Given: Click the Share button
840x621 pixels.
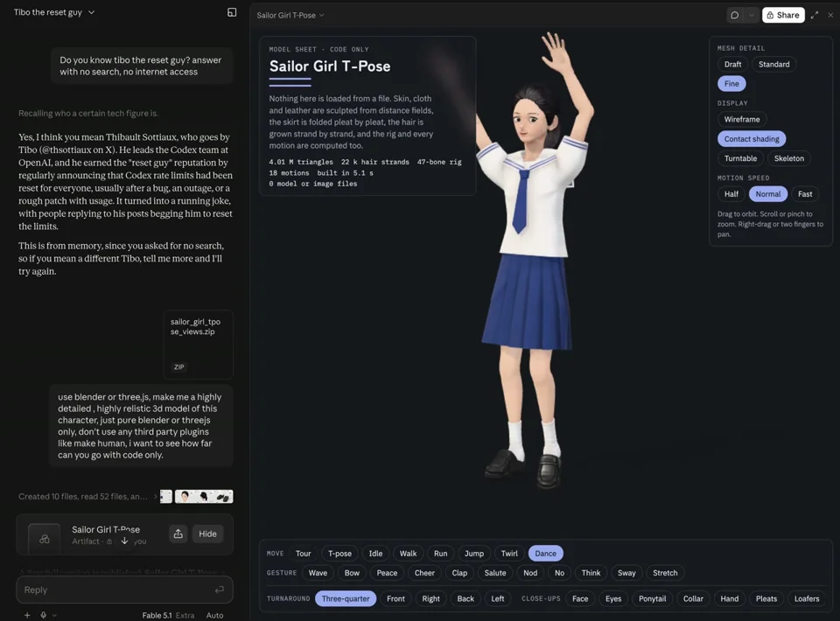Looking at the screenshot, I should coord(782,15).
